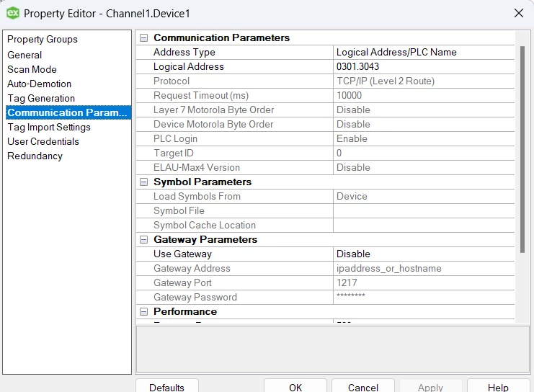The height and width of the screenshot is (392, 534).
Task: Select the Use Gateway property label
Action: (182, 254)
